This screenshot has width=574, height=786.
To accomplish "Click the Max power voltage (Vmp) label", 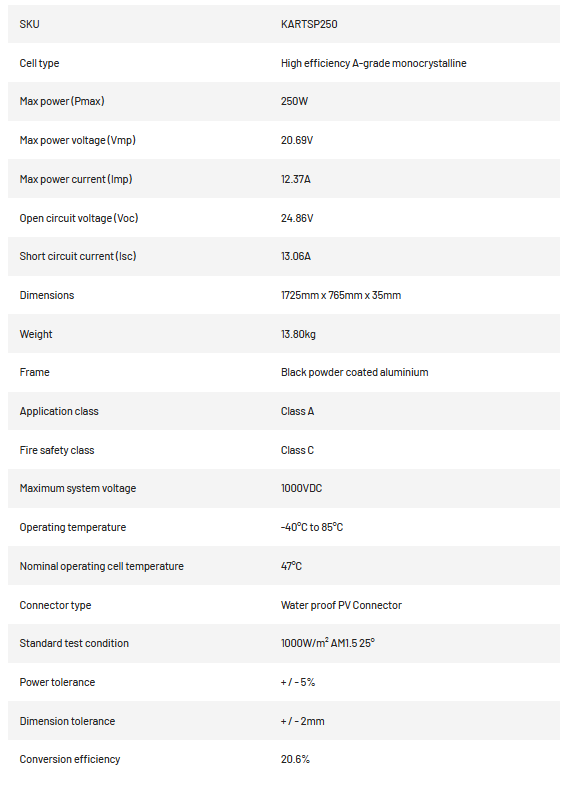I will [x=78, y=140].
